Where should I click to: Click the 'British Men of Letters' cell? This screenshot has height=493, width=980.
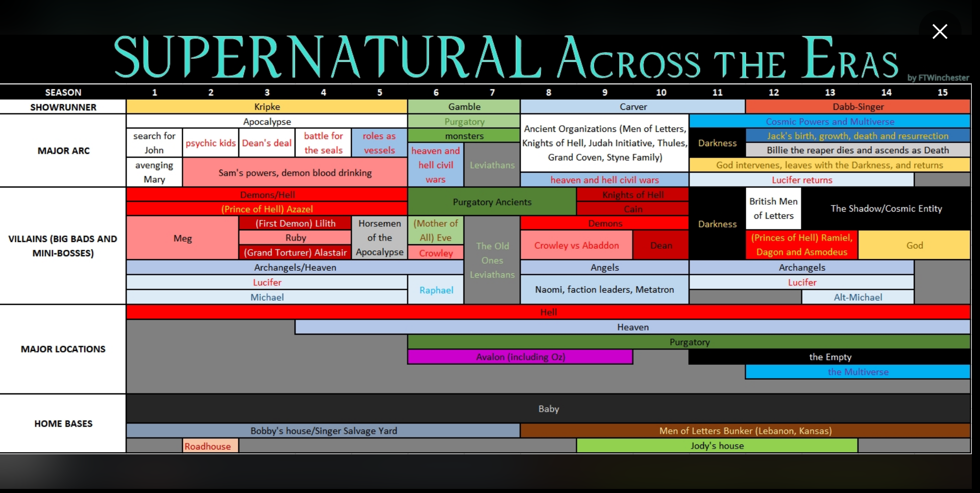tap(773, 208)
